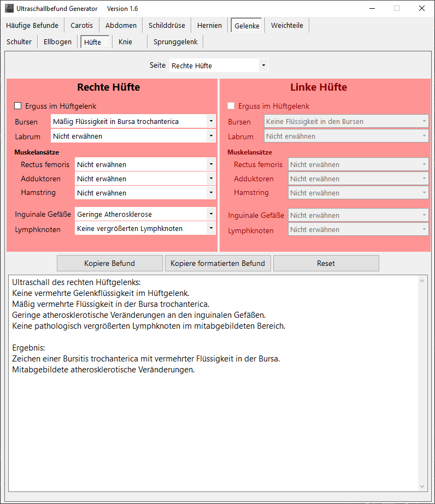Screen dimensions: 435x504
Task: Click the report scrollbar down arrow
Action: tap(422, 486)
